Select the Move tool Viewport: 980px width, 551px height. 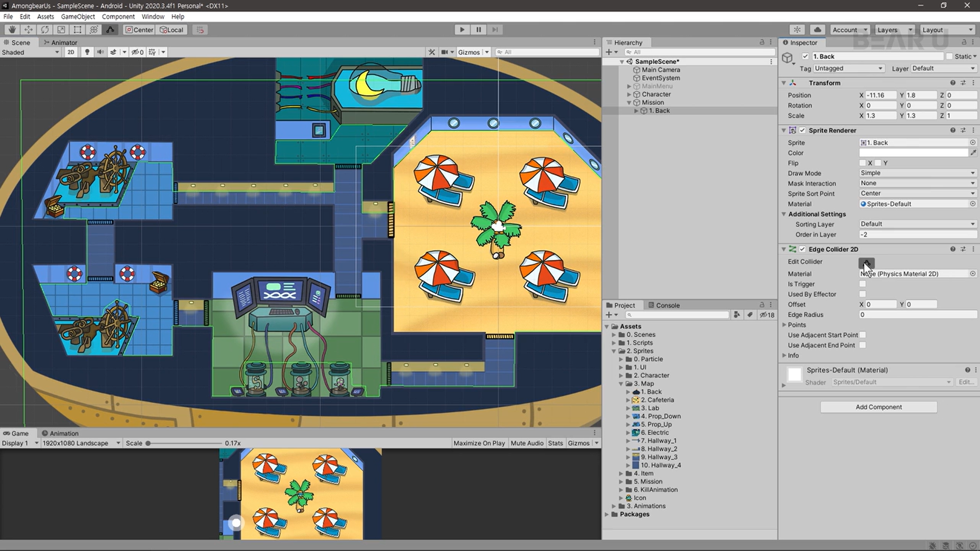29,30
